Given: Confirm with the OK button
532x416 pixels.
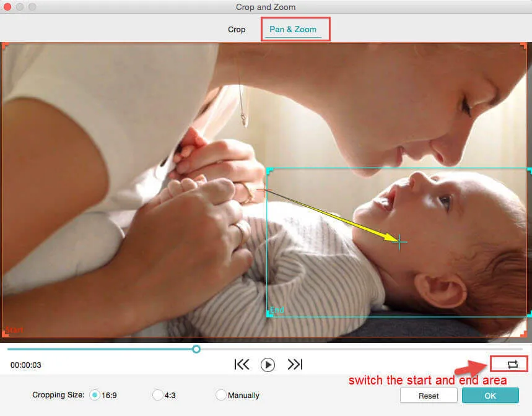Looking at the screenshot, I should coord(490,396).
